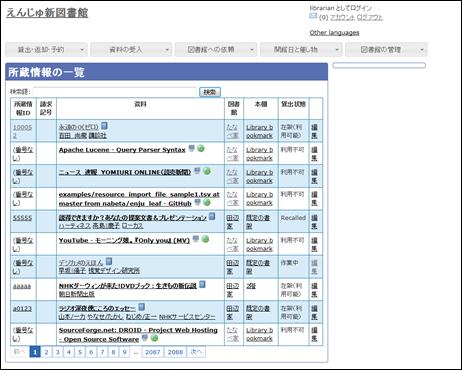Click the 編集 edit link in Apache Lucene row

pyautogui.click(x=314, y=154)
